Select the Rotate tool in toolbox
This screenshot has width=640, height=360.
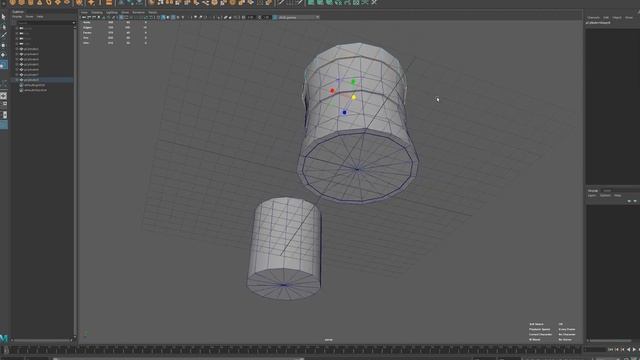4,55
